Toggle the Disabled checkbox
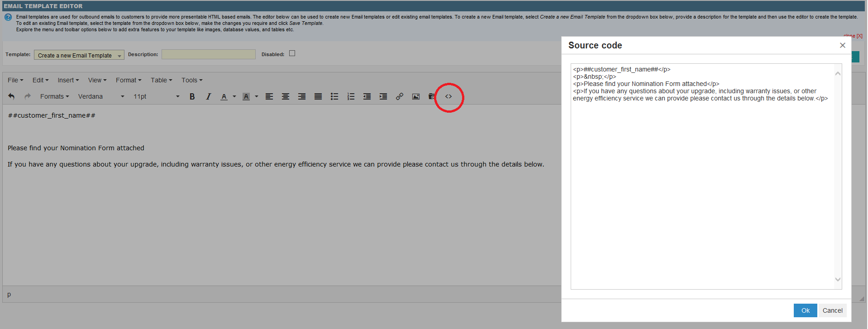The image size is (868, 329). (x=292, y=53)
